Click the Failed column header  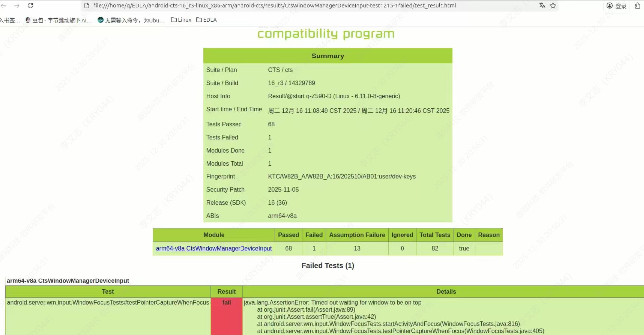pos(314,235)
